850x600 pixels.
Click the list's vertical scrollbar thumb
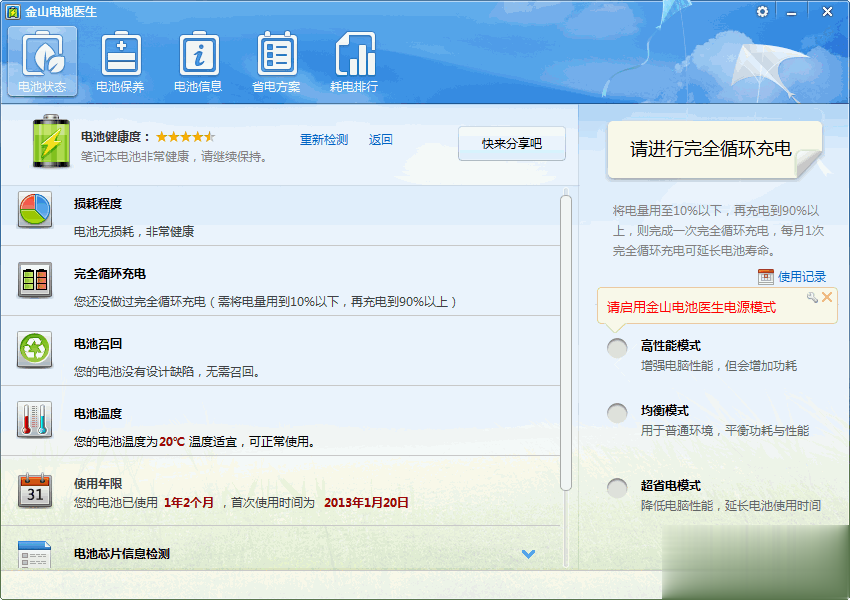pos(566,343)
